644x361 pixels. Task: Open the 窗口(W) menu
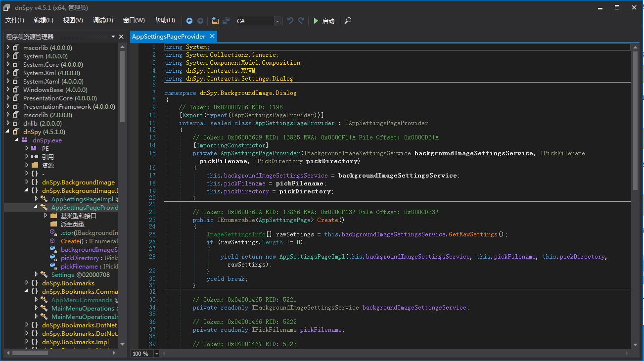[134, 20]
